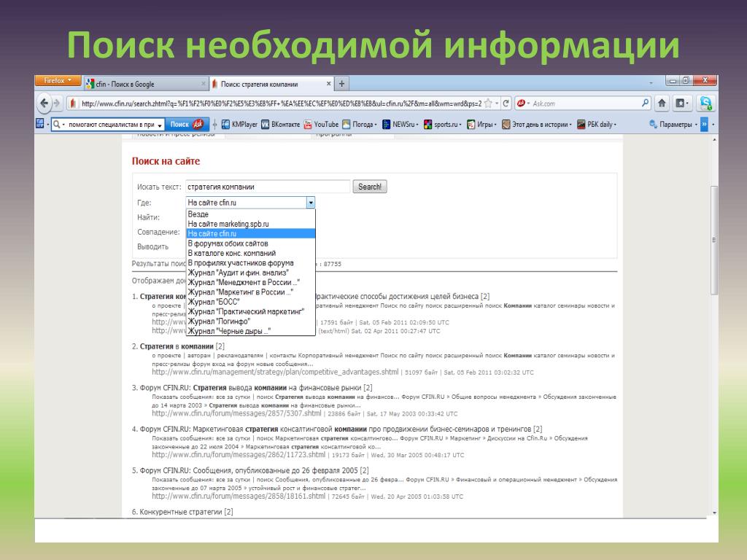
Task: Open the bookmarks menu icon next to Home
Action: coord(682,103)
